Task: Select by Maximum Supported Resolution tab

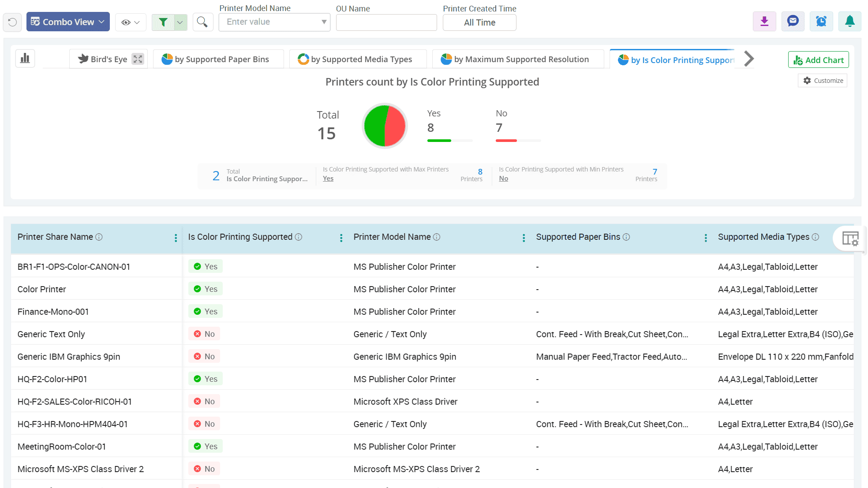Action: tap(518, 59)
